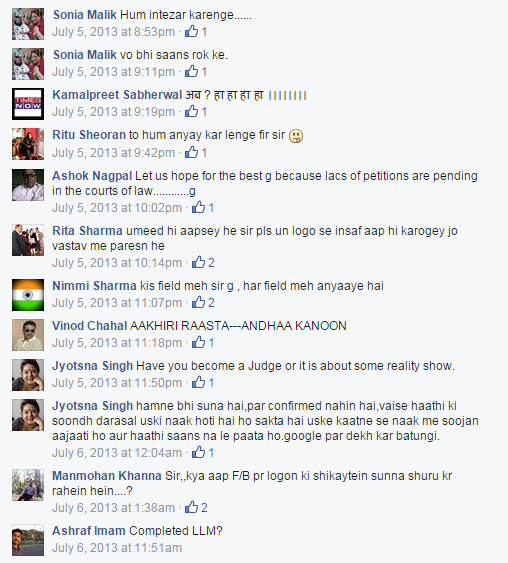Screen dimensions: 508x563
Task: Click Rita Sharma's profile thumbnail
Action: 28,240
